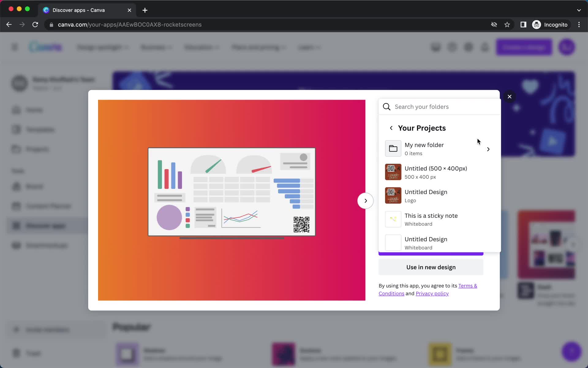The image size is (588, 368).
Task: Click the third-party cookies blocked eye icon
Action: pyautogui.click(x=494, y=25)
